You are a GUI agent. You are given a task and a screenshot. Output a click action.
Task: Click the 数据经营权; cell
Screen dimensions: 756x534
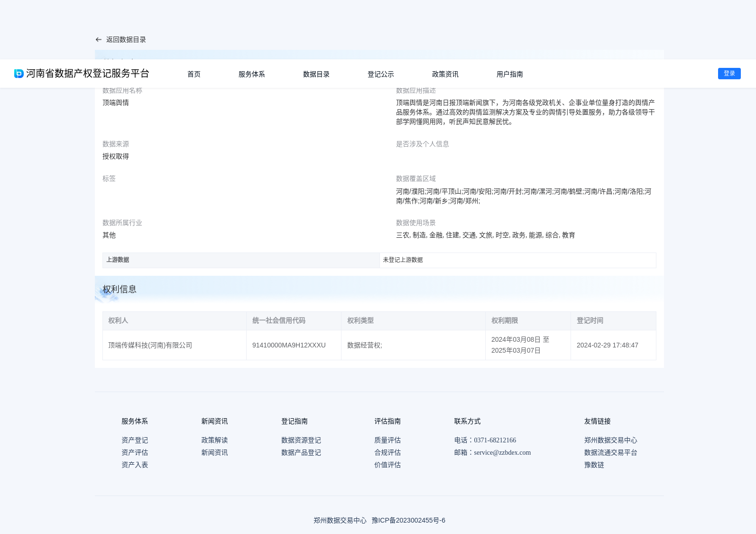pyautogui.click(x=413, y=346)
